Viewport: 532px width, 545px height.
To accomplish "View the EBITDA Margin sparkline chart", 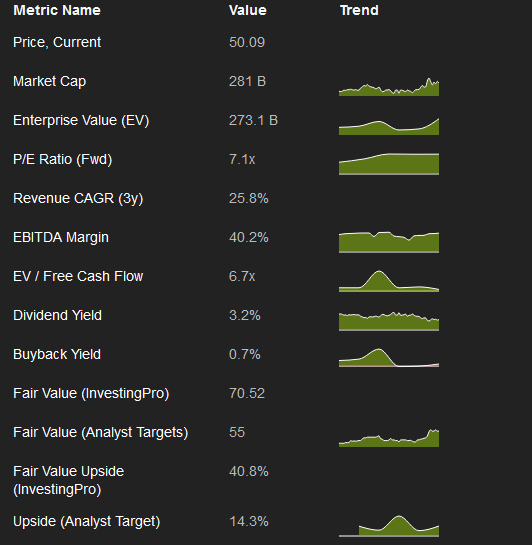I will point(389,242).
